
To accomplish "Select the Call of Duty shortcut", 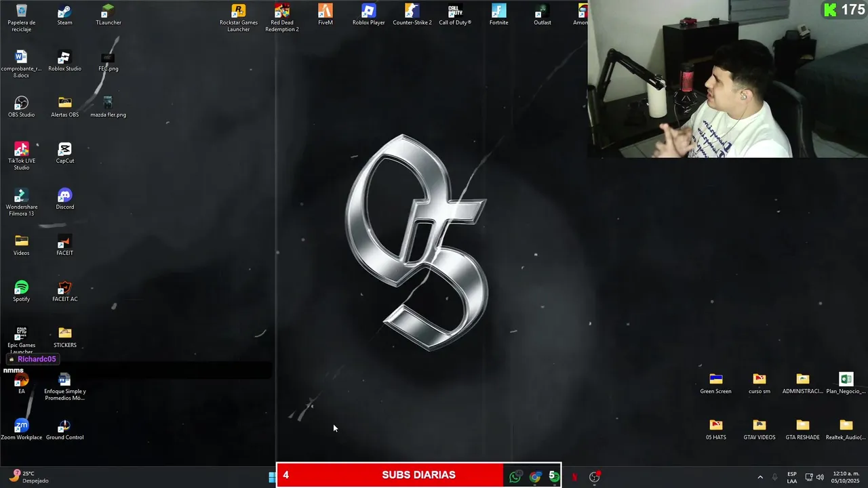I will 455,15.
